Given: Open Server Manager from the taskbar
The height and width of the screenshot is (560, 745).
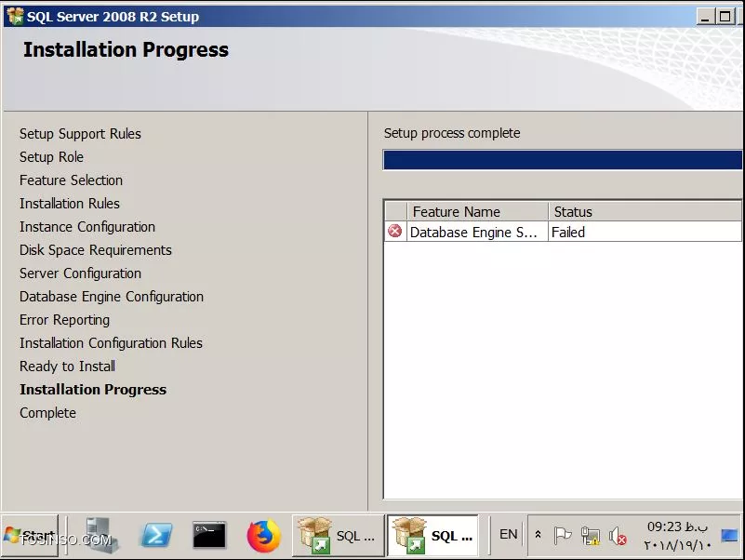Looking at the screenshot, I should (x=101, y=535).
